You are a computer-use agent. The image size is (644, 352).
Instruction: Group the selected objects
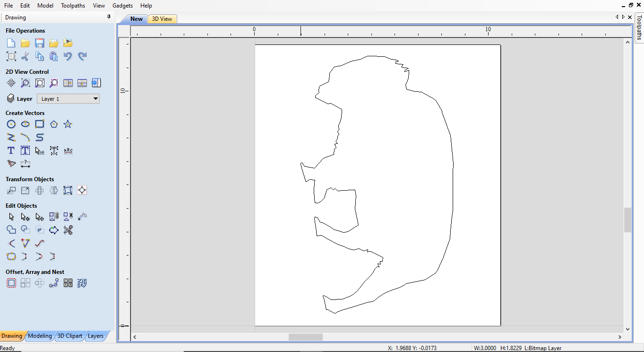click(x=54, y=217)
